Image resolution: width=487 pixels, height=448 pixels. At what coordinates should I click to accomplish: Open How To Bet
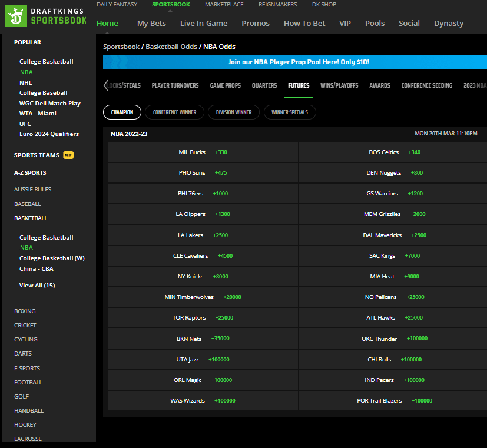click(x=304, y=24)
